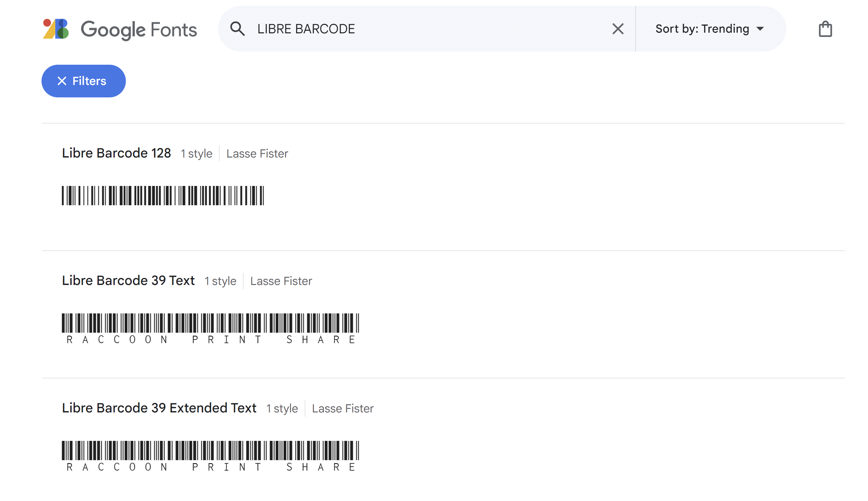868x501 pixels.
Task: Click Lasse Fister on Libre Barcode 39 Text row
Action: [281, 281]
